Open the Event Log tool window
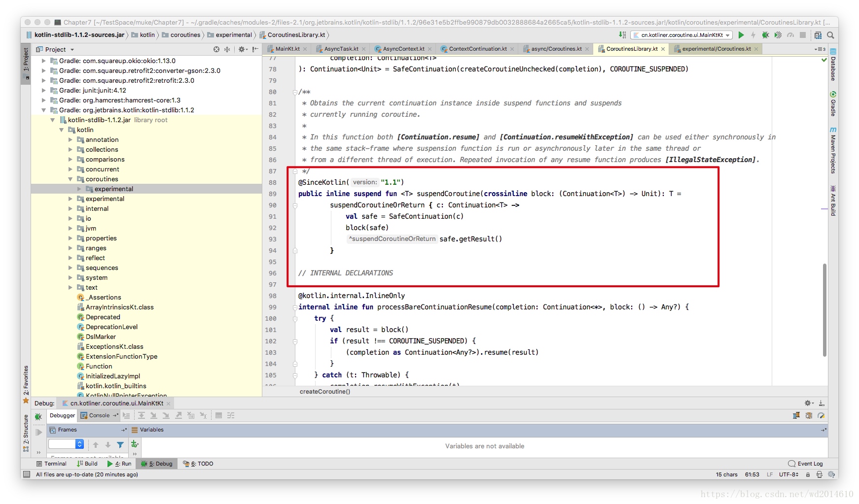The image size is (859, 504). click(x=805, y=464)
